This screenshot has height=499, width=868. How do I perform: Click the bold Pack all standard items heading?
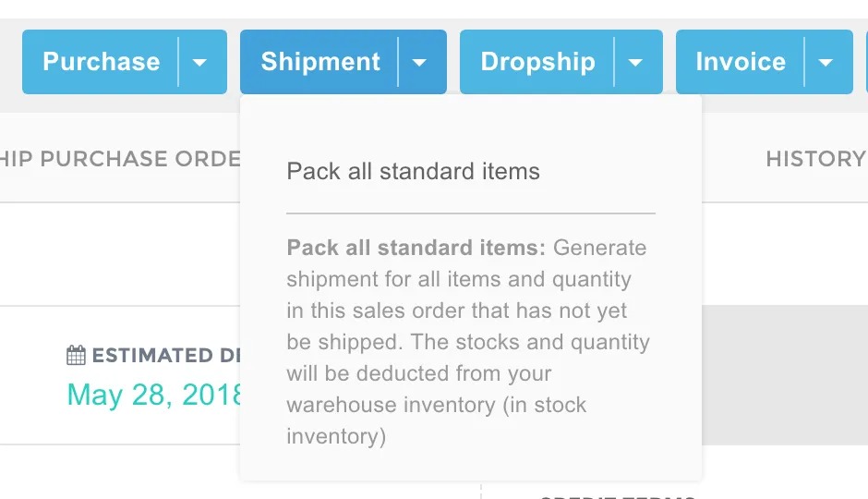point(416,248)
